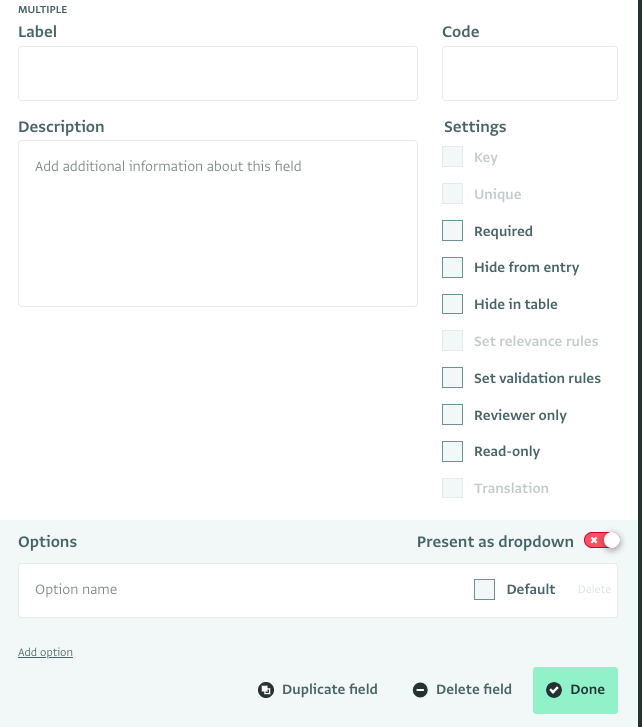The height and width of the screenshot is (727, 642).
Task: Check the Hide from entry box
Action: 453,267
